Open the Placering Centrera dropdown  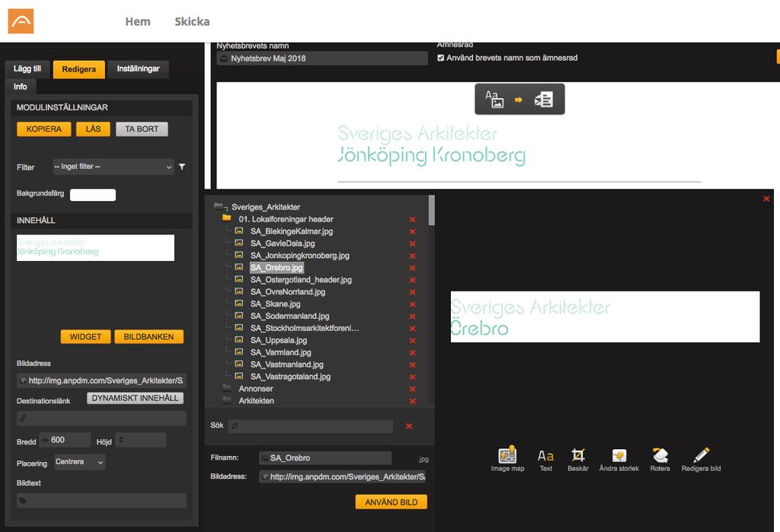click(x=79, y=462)
